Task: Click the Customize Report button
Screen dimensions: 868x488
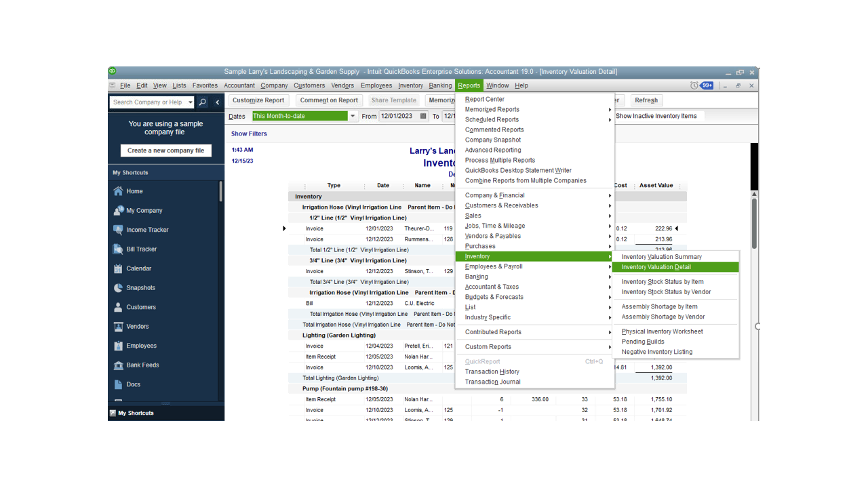Action: [258, 100]
